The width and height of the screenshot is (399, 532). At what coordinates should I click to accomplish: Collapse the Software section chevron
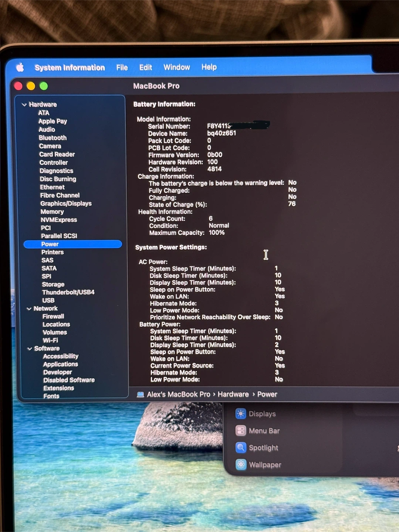[30, 349]
